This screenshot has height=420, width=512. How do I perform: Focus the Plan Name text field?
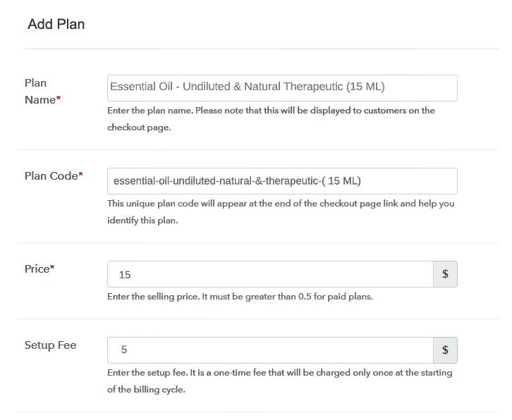[x=282, y=87]
